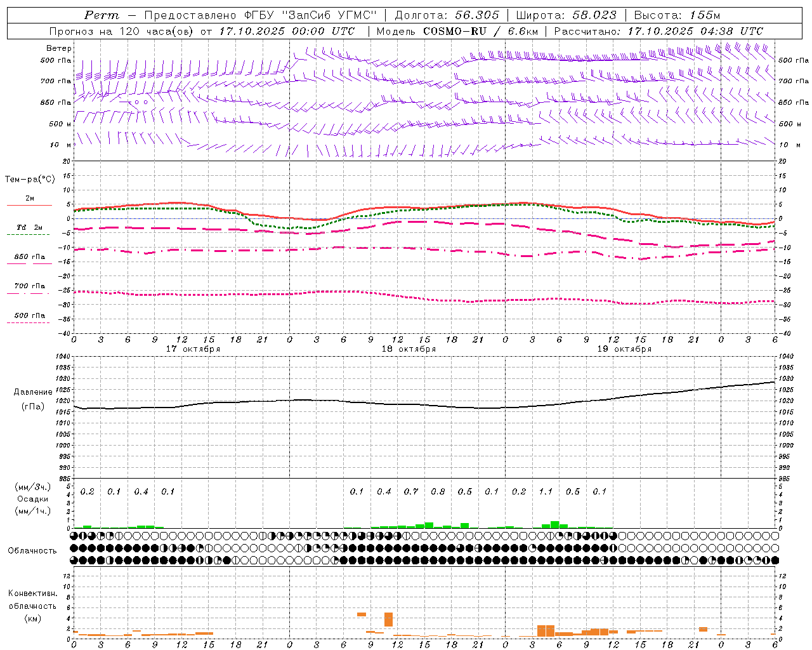
Task: Click the "17 октября" date label
Action: point(193,349)
